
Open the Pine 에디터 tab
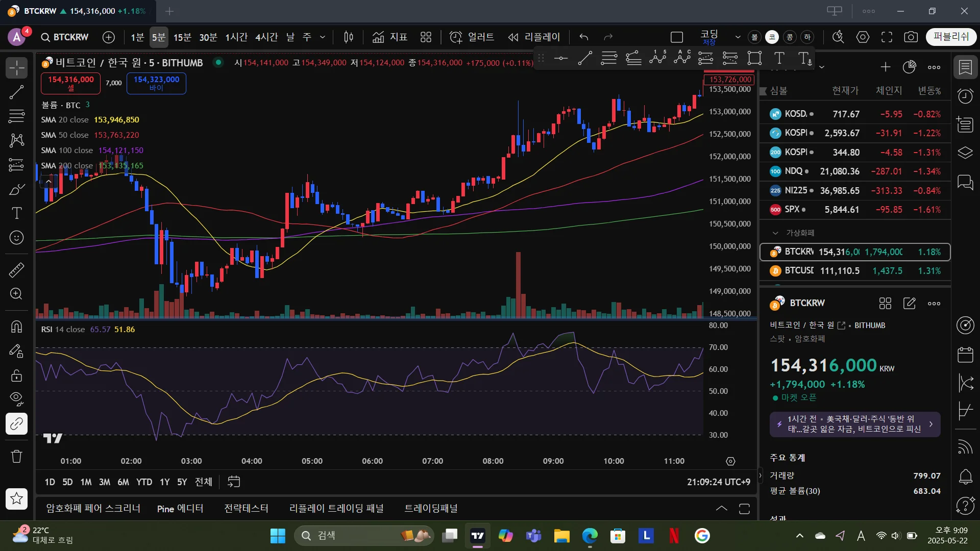pyautogui.click(x=180, y=509)
